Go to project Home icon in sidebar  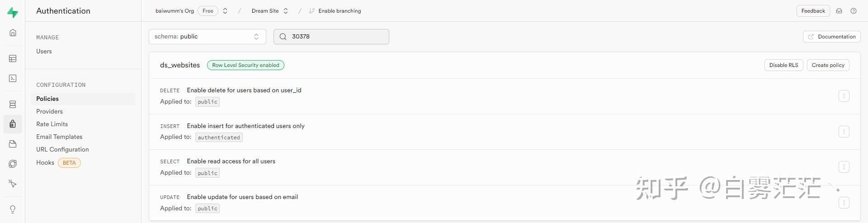[x=13, y=33]
